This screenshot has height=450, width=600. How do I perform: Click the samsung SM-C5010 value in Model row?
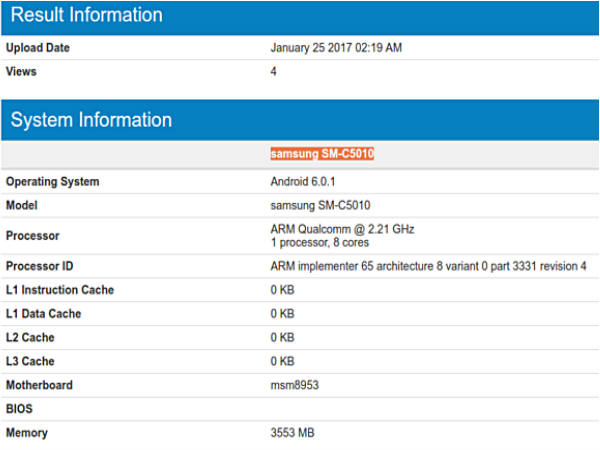pyautogui.click(x=320, y=205)
